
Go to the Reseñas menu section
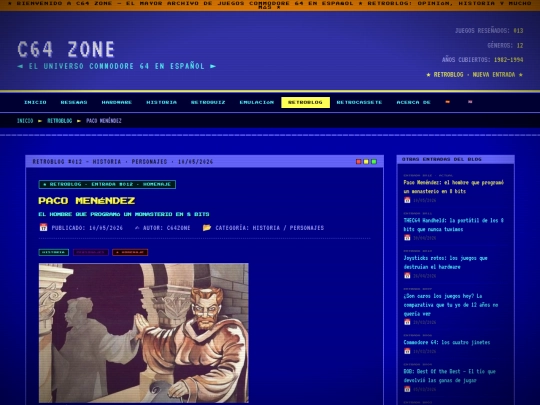tap(74, 102)
